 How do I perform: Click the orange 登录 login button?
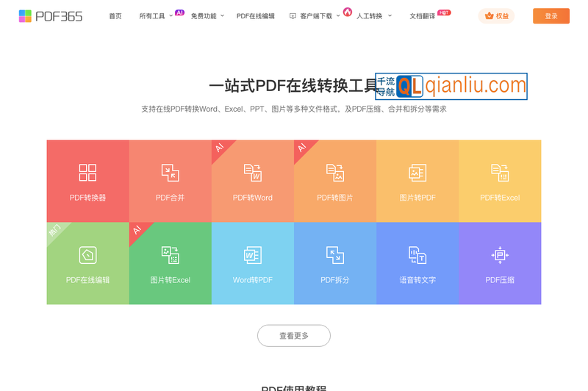coord(551,16)
